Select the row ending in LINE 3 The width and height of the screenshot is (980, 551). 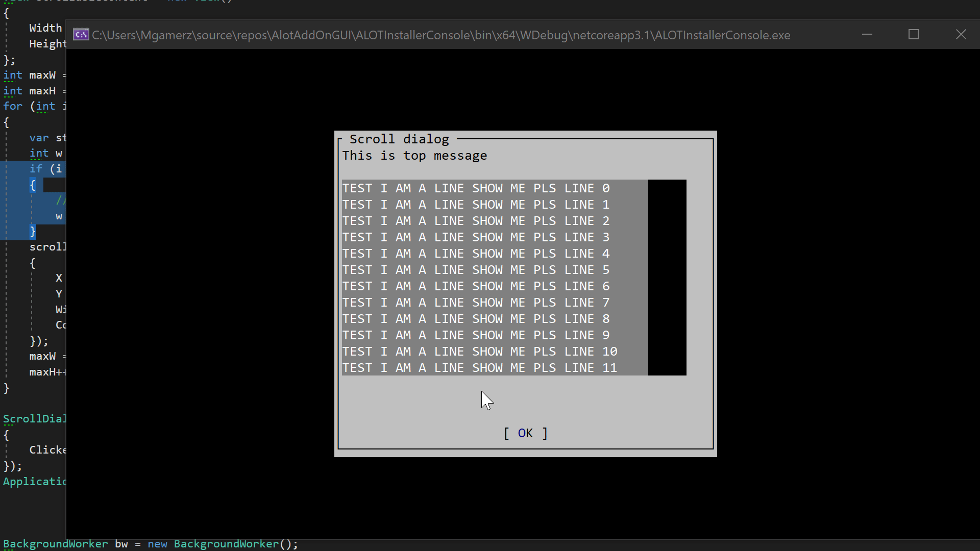(x=495, y=237)
